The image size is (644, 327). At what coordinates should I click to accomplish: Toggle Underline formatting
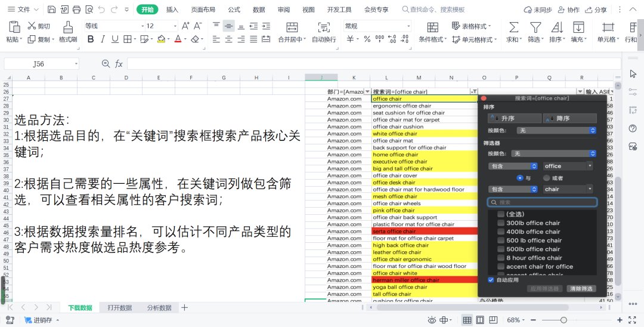point(115,39)
